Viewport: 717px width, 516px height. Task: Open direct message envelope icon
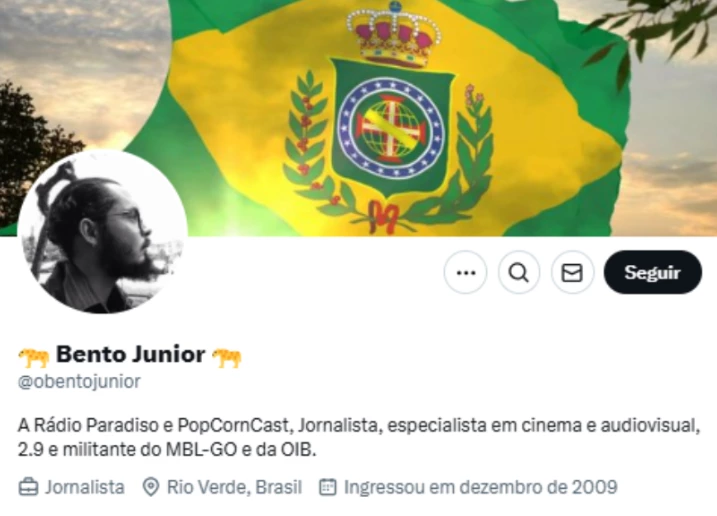(572, 272)
